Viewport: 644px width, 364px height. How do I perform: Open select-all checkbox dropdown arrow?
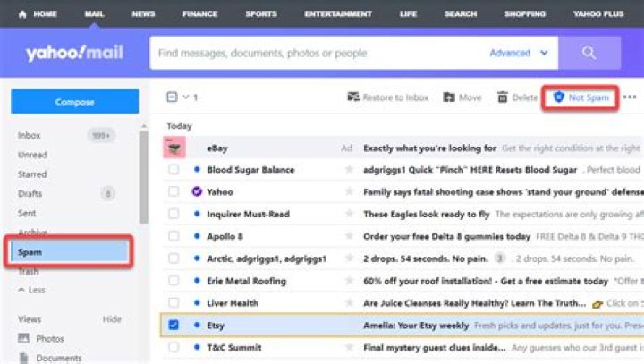point(186,97)
